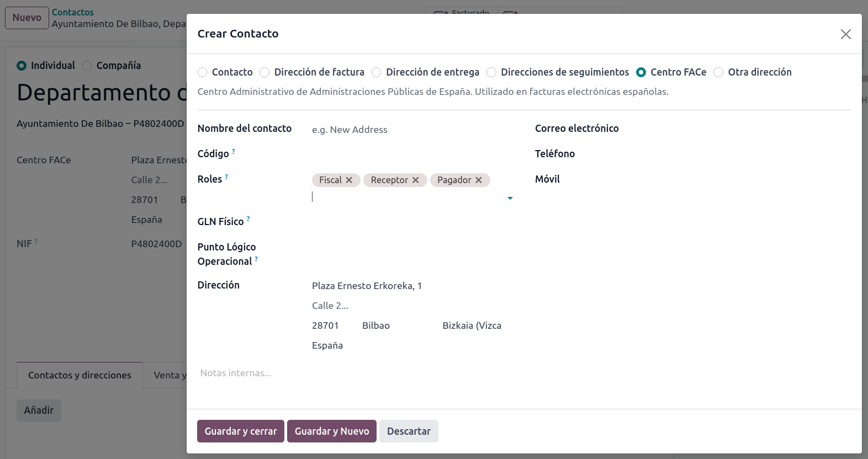Click the Punto Lógico Operacional help icon
This screenshot has height=459, width=868.
(x=257, y=258)
